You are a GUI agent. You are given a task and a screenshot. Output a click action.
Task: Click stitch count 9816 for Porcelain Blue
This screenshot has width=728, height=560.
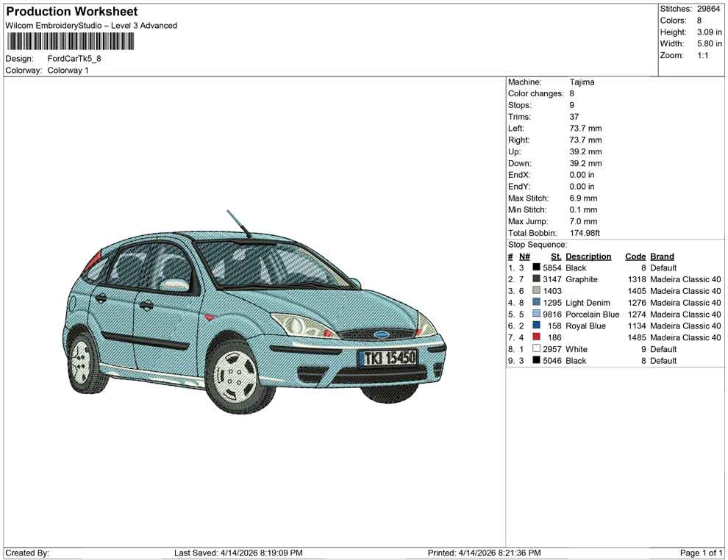point(552,314)
